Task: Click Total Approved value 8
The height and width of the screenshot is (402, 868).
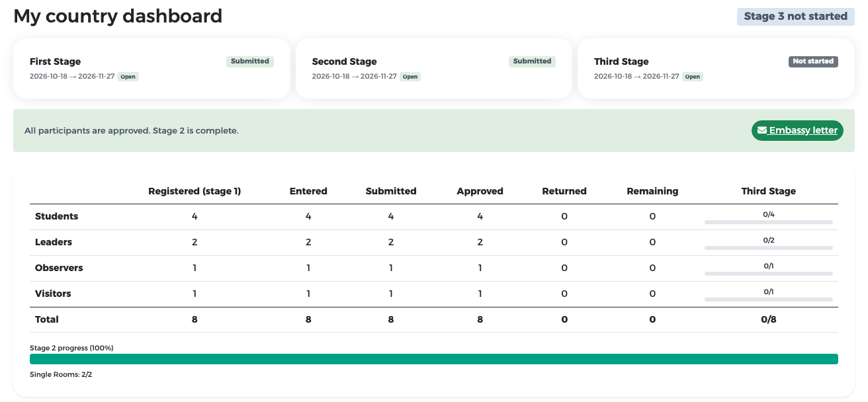Action: pos(480,319)
